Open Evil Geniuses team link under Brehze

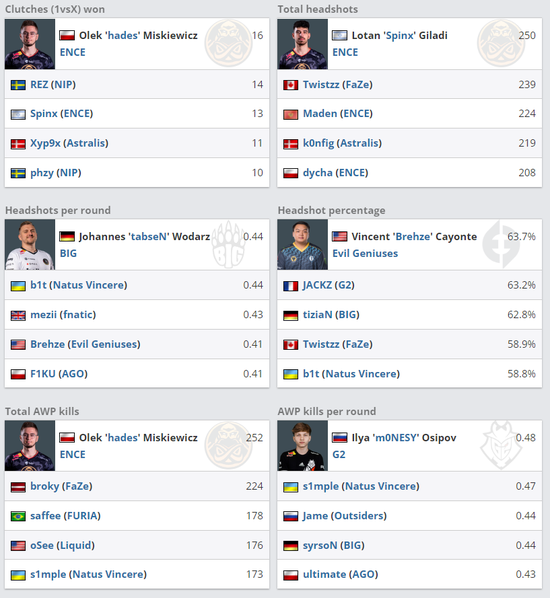coord(365,253)
